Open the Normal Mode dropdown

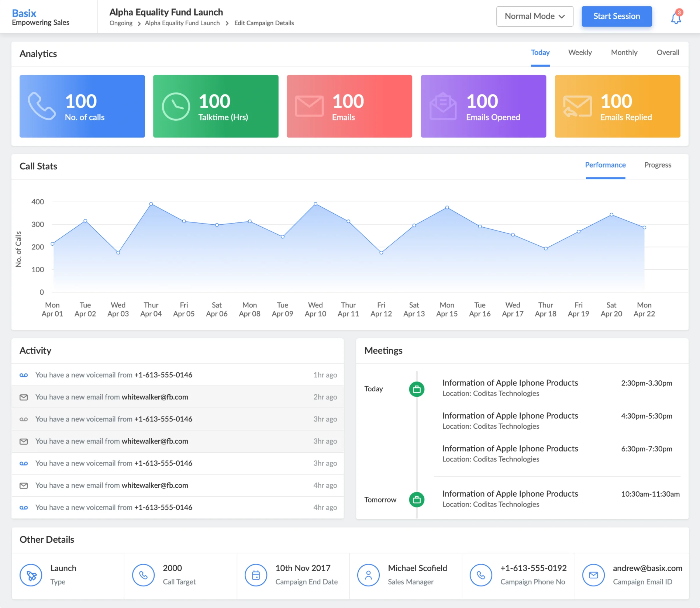click(535, 16)
